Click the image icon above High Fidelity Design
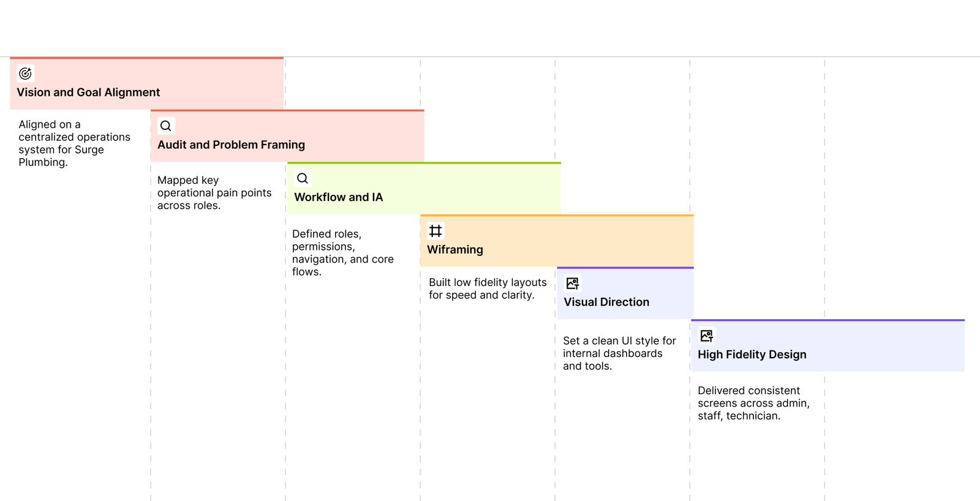Screen dimensions: 980x501 [707, 336]
